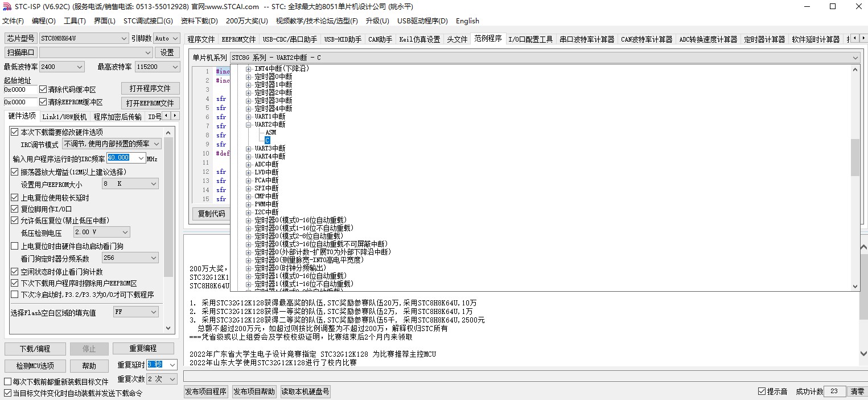Click the 复制代码 button
Image resolution: width=868 pixels, height=400 pixels.
coord(211,214)
